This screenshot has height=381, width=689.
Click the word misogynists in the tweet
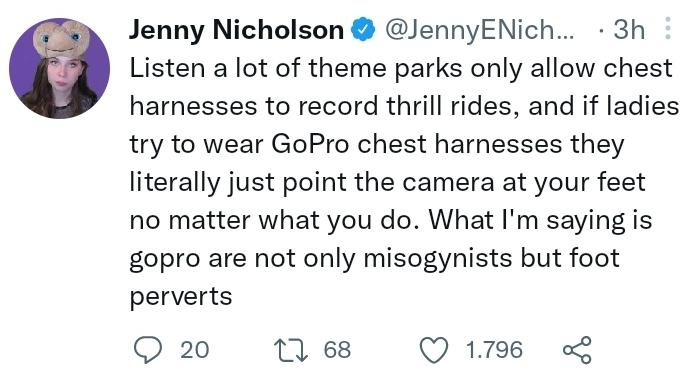click(x=437, y=258)
